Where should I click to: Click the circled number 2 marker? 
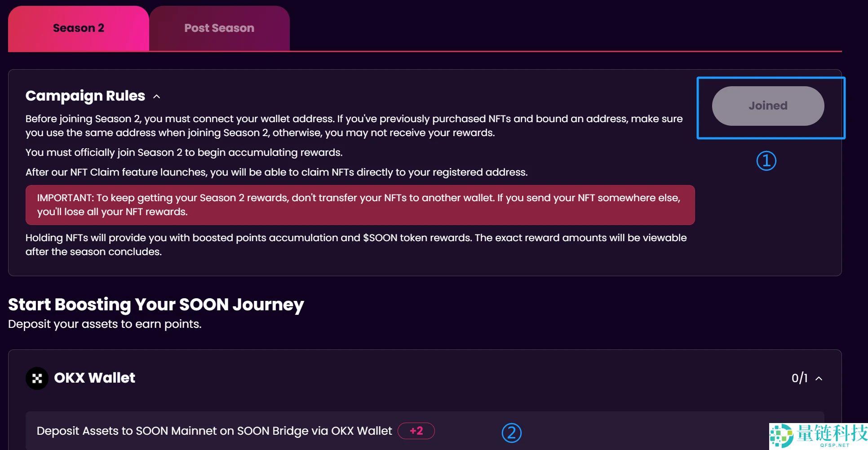(x=511, y=433)
